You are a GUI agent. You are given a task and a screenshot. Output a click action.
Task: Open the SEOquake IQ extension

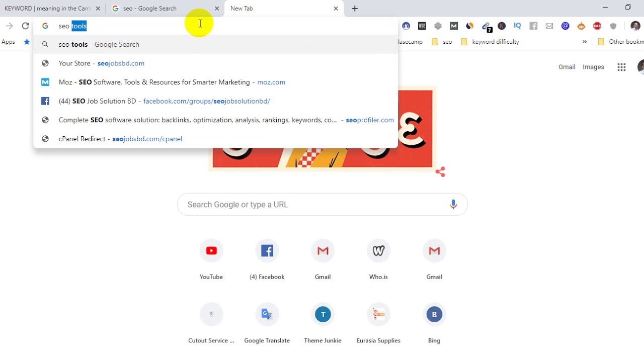(517, 26)
